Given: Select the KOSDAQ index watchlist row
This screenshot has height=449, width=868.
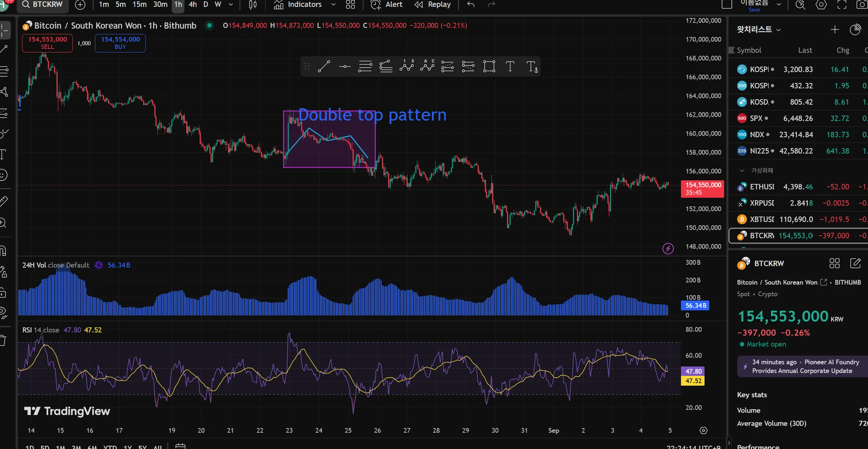Looking at the screenshot, I should [798, 102].
